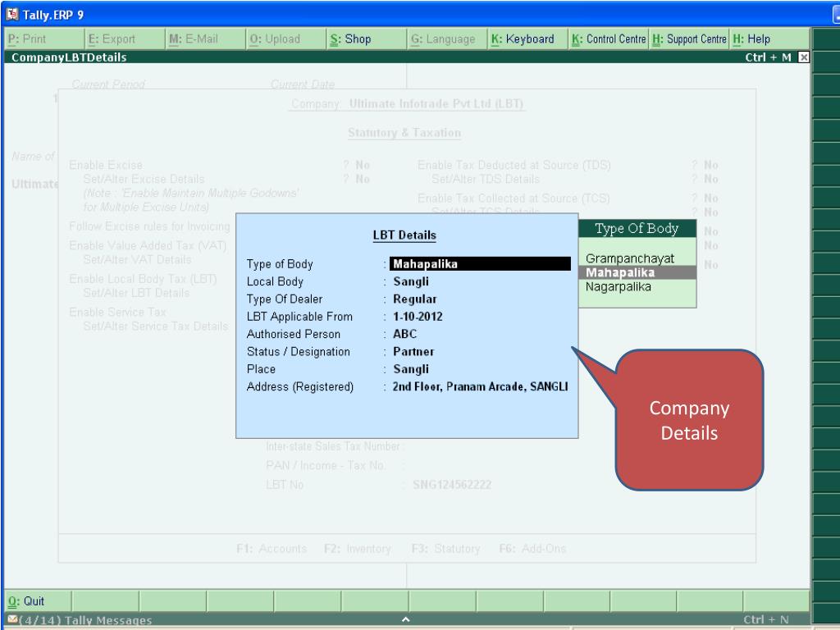Screen dimensions: 840x630
Task: Select Grampanchayat in Type Of Body list
Action: 630,258
